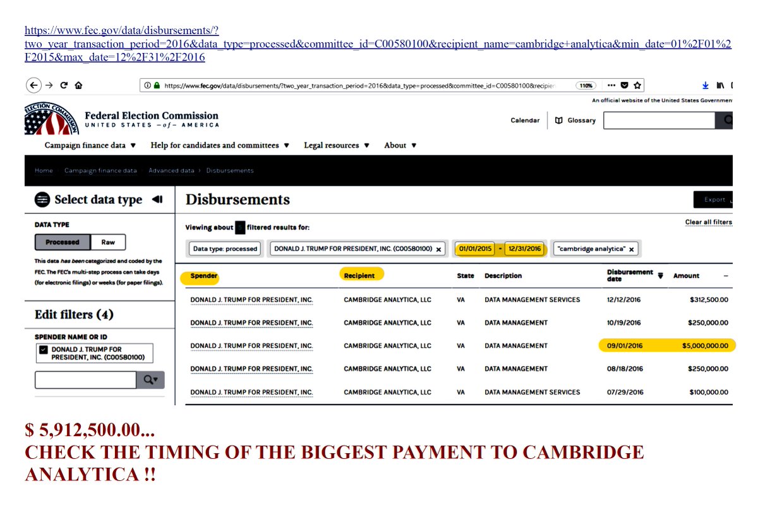Click Home in the breadcrumb

(x=44, y=170)
